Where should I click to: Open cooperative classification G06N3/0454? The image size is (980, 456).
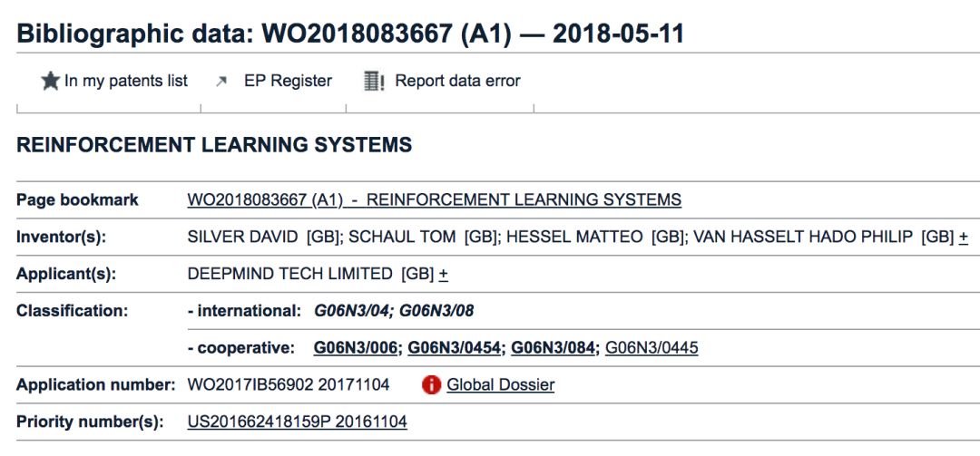pyautogui.click(x=455, y=348)
